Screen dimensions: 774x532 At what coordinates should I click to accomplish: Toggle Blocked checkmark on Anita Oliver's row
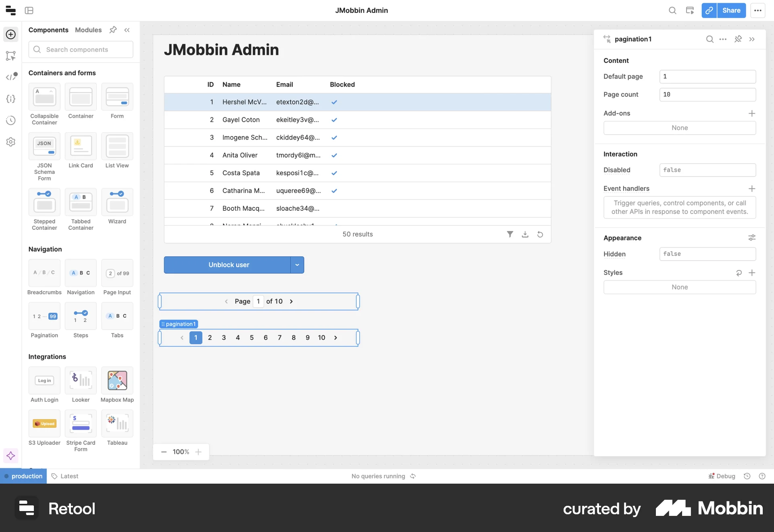tap(334, 155)
